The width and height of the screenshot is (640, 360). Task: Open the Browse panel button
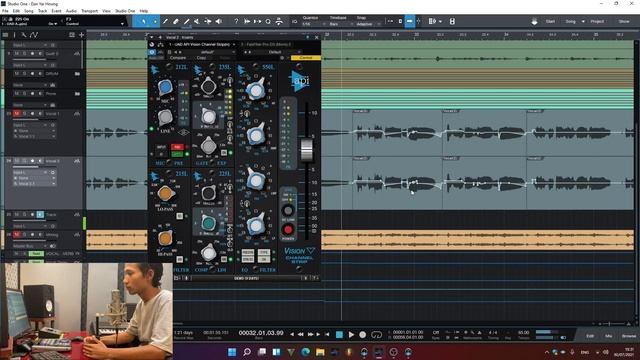[x=629, y=336]
